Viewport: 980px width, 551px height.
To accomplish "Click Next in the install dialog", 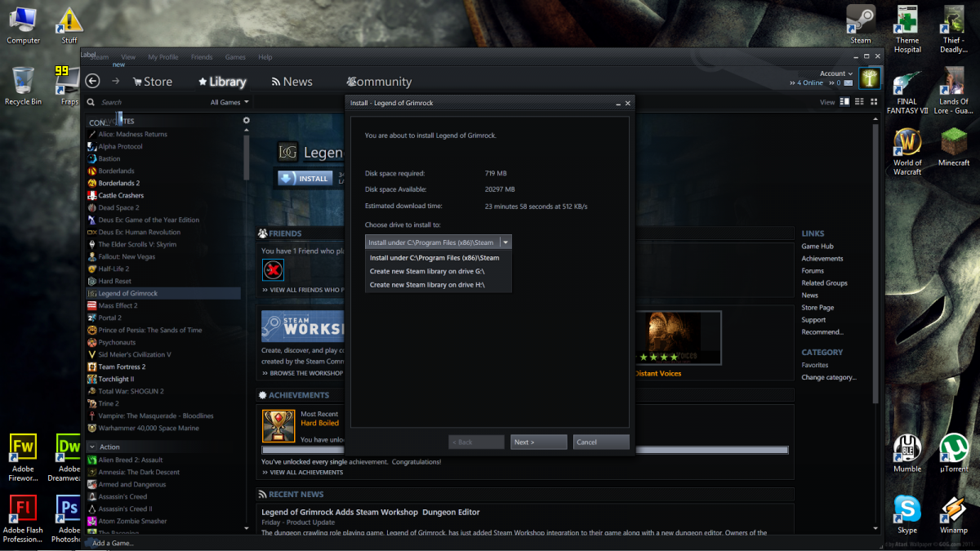I will click(x=539, y=442).
